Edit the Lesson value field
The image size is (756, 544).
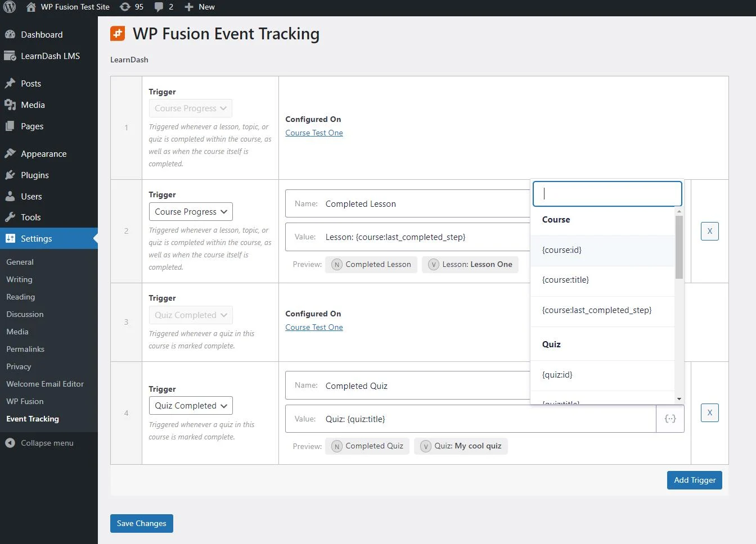(x=408, y=237)
